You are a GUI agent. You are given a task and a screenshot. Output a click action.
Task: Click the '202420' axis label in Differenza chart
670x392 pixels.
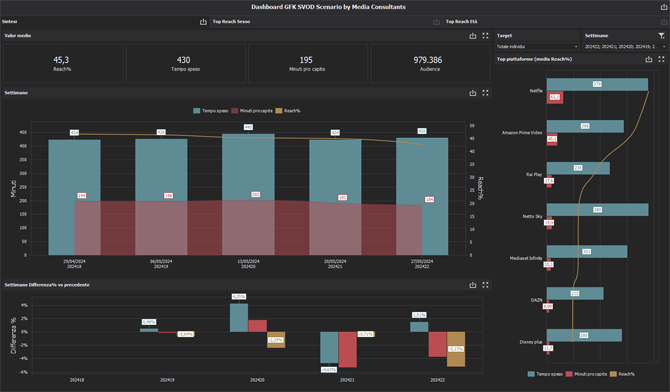(x=257, y=380)
